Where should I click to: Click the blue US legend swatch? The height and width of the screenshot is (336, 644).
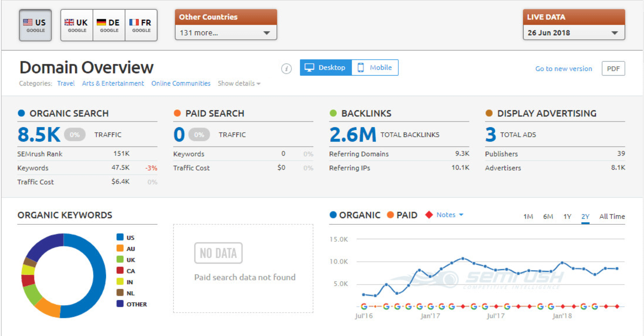click(120, 237)
